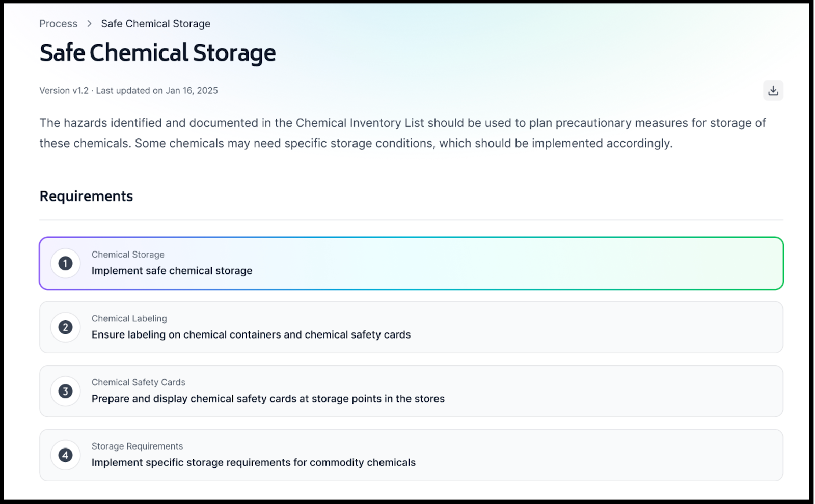
Task: Click the Requirements section heading
Action: [86, 196]
